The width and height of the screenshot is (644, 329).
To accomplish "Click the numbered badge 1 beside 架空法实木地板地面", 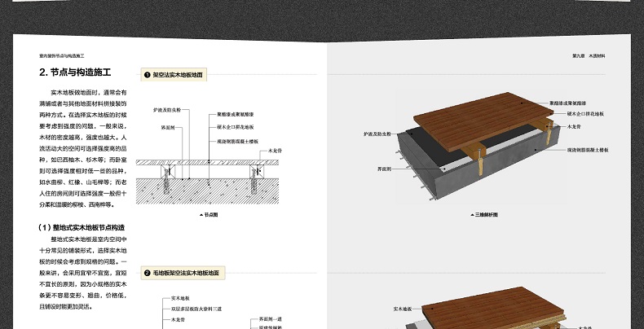I will (x=147, y=74).
